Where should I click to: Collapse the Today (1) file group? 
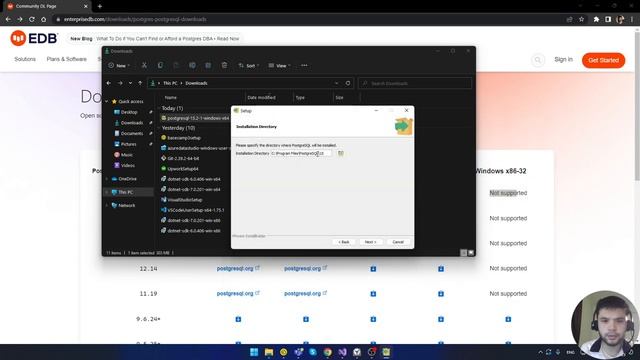[159, 108]
